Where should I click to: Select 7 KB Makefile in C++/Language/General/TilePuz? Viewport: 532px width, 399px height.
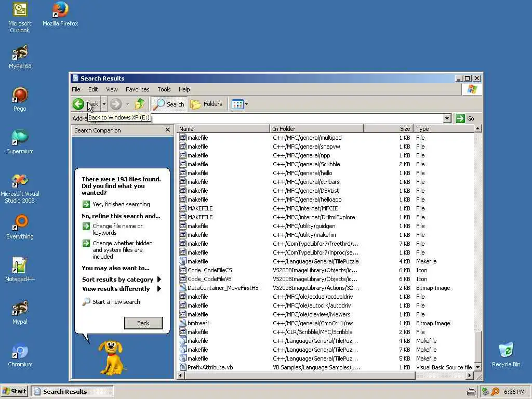(198, 350)
